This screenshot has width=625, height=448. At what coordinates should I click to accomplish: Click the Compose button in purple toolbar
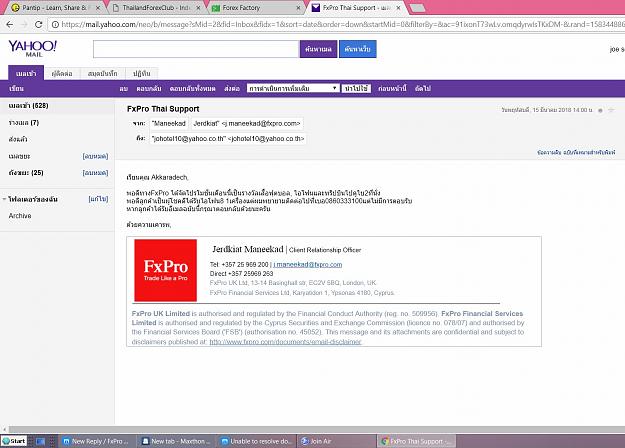[x=16, y=88]
